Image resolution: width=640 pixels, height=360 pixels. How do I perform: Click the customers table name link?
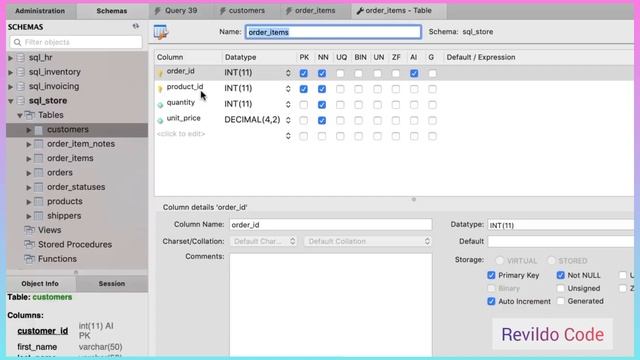point(52,297)
